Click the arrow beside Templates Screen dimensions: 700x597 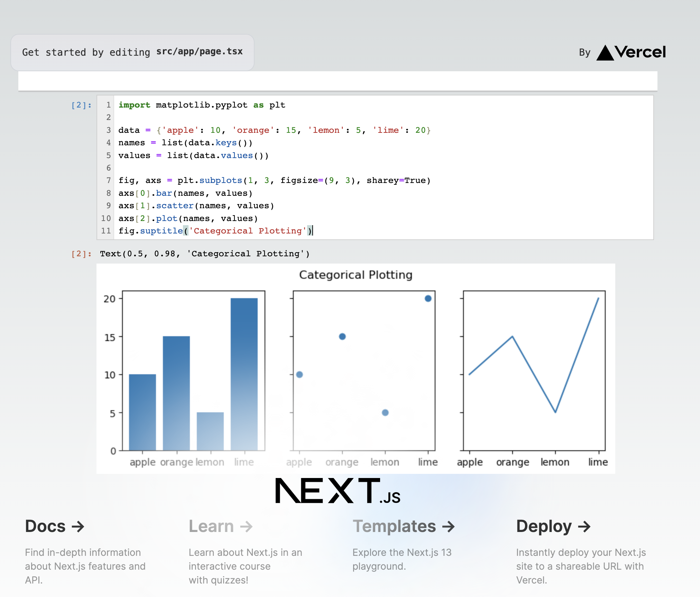point(449,526)
